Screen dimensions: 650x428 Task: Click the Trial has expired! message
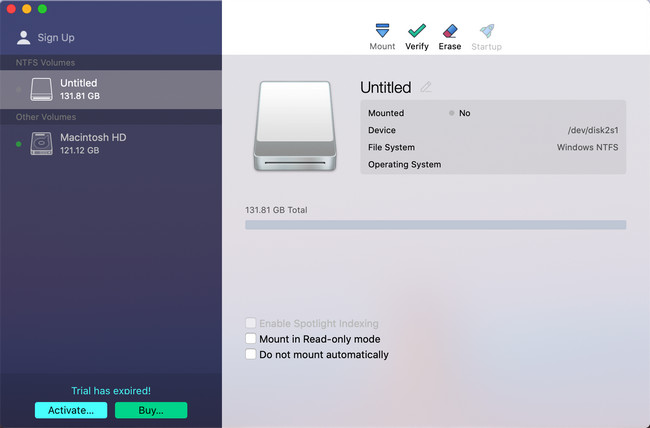tap(111, 391)
